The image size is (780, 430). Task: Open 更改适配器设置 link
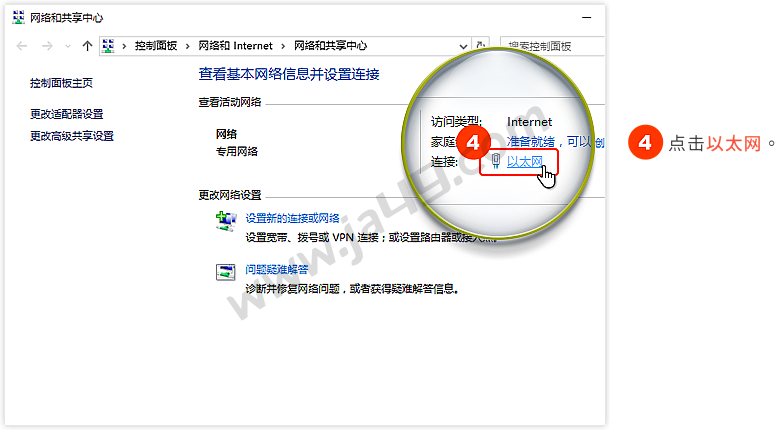pyautogui.click(x=66, y=114)
